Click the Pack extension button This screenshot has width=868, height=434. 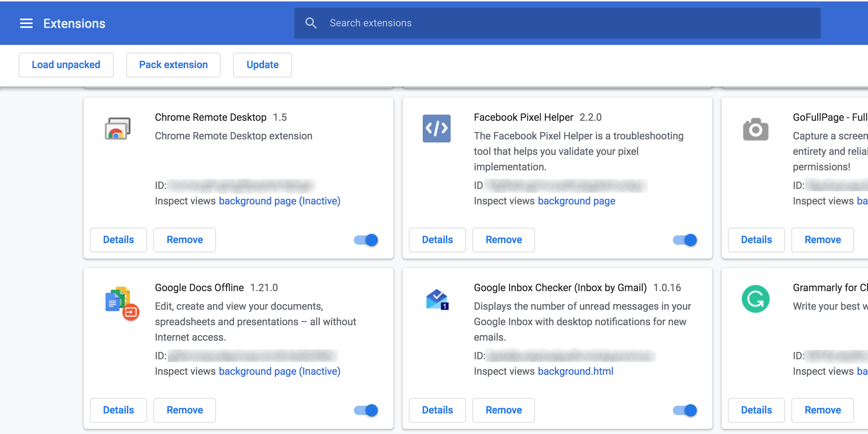(x=173, y=65)
